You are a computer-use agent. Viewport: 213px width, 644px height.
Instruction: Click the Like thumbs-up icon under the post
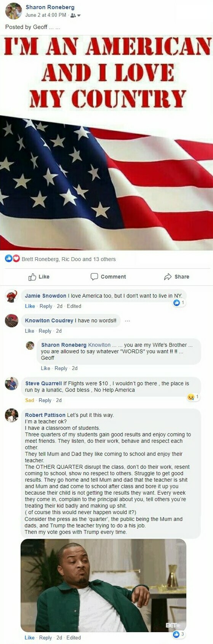(32, 277)
